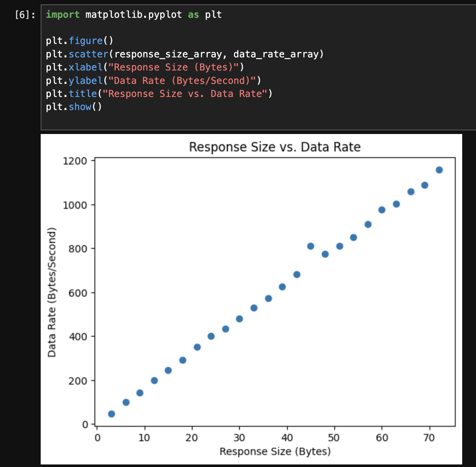Click the chart's x-axis label below ticks
The height and width of the screenshot is (467, 476).
275,451
